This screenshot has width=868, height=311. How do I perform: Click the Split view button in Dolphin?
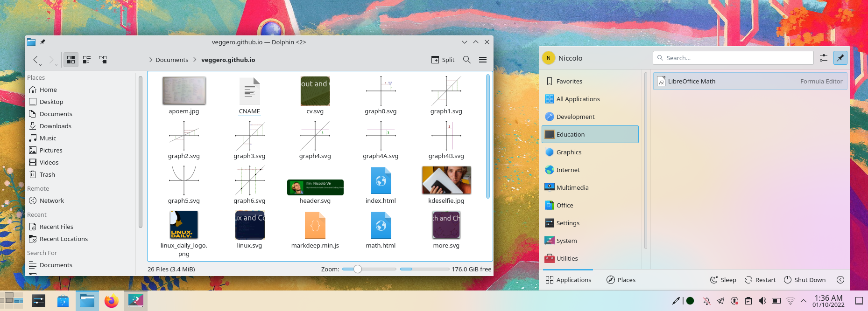[x=443, y=60]
